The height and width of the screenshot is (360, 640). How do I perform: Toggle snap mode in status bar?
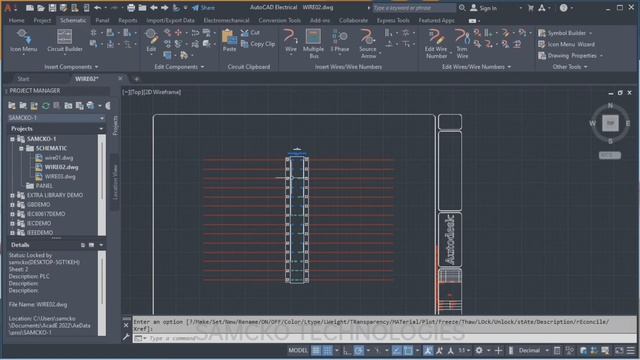coord(327,350)
